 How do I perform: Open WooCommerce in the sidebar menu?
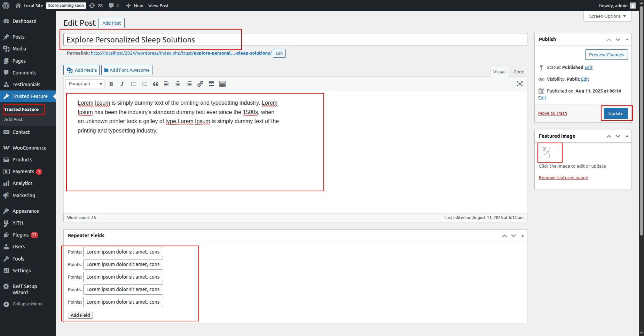point(29,148)
